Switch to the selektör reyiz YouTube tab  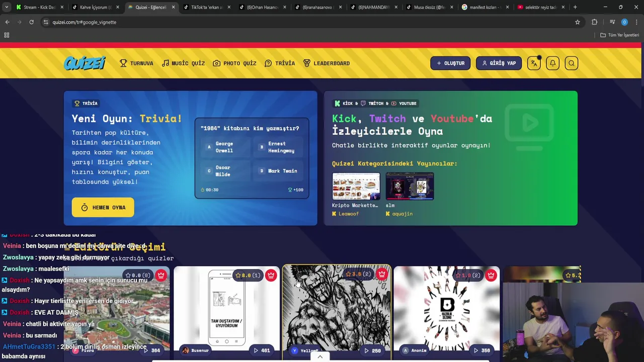tap(541, 7)
